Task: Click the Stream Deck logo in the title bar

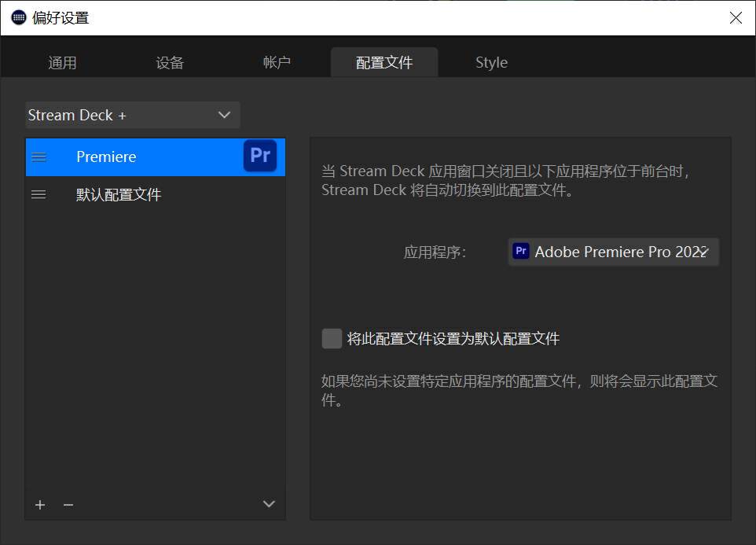Action: click(17, 17)
